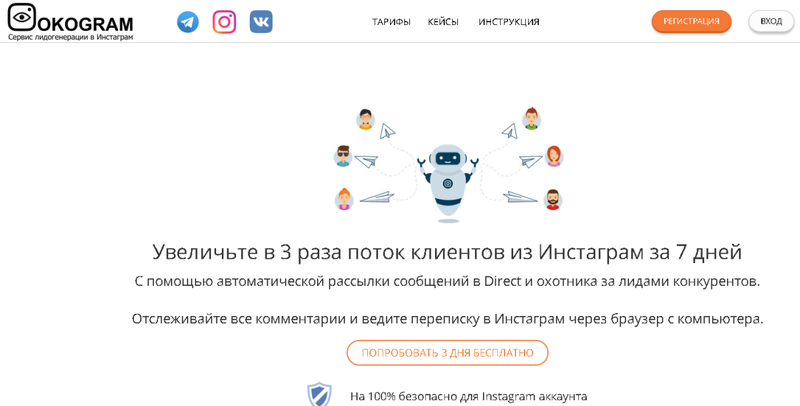Screen dimensions: 800x406
Task: Click the ВХОД login button
Action: pos(771,21)
